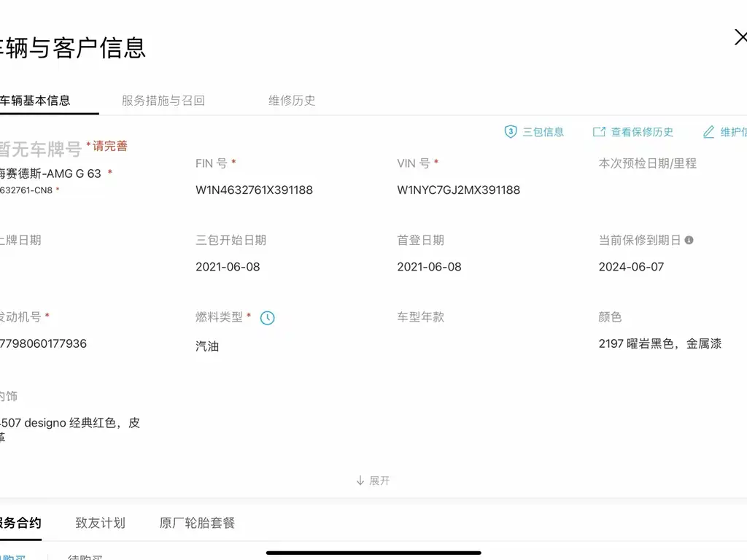Click the 三包开始日期 value 2021-06-08
The width and height of the screenshot is (747, 560).
[228, 267]
